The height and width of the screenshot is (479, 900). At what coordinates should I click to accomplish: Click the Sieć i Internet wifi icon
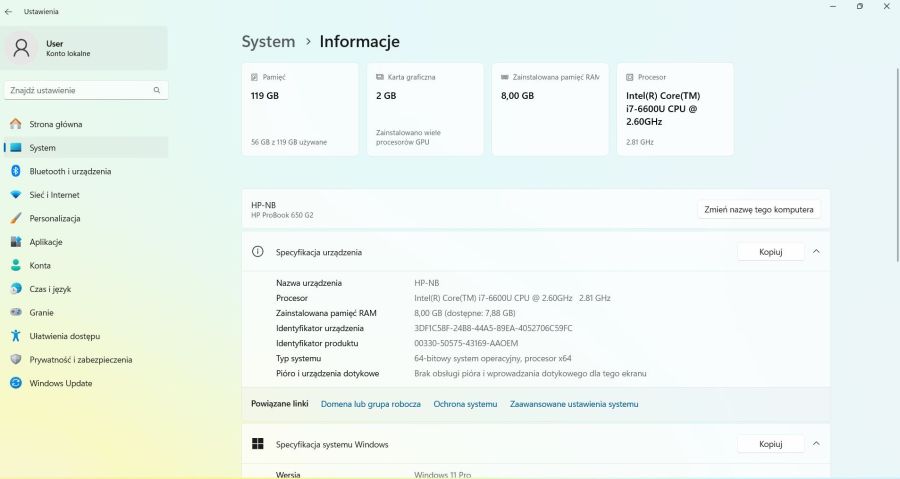click(16, 194)
